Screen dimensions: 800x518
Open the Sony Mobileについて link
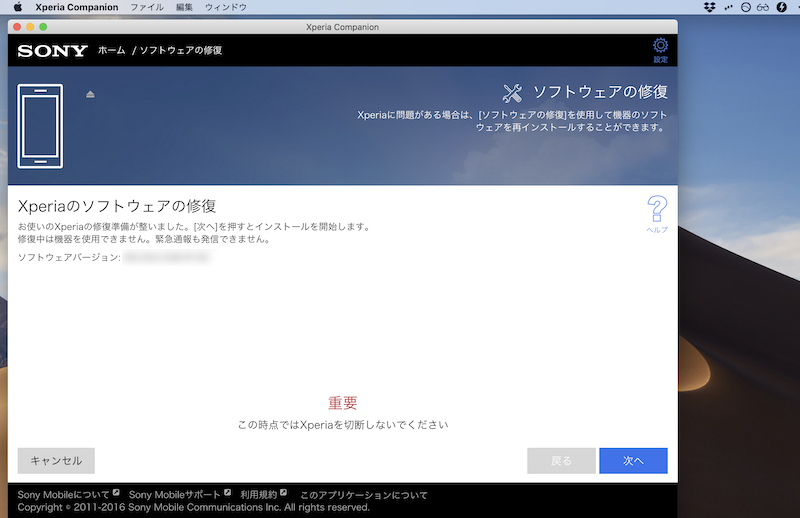(63, 495)
